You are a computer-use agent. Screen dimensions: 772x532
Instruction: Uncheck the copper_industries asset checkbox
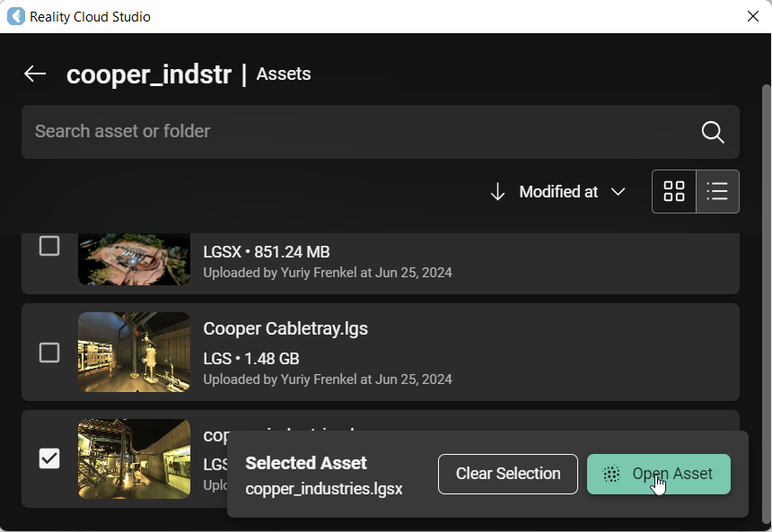pos(49,458)
